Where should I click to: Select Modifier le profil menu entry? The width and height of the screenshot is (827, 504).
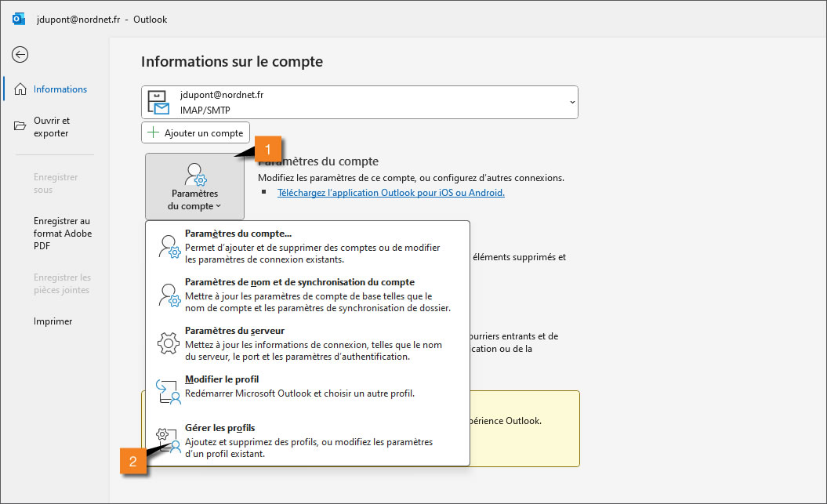point(307,392)
